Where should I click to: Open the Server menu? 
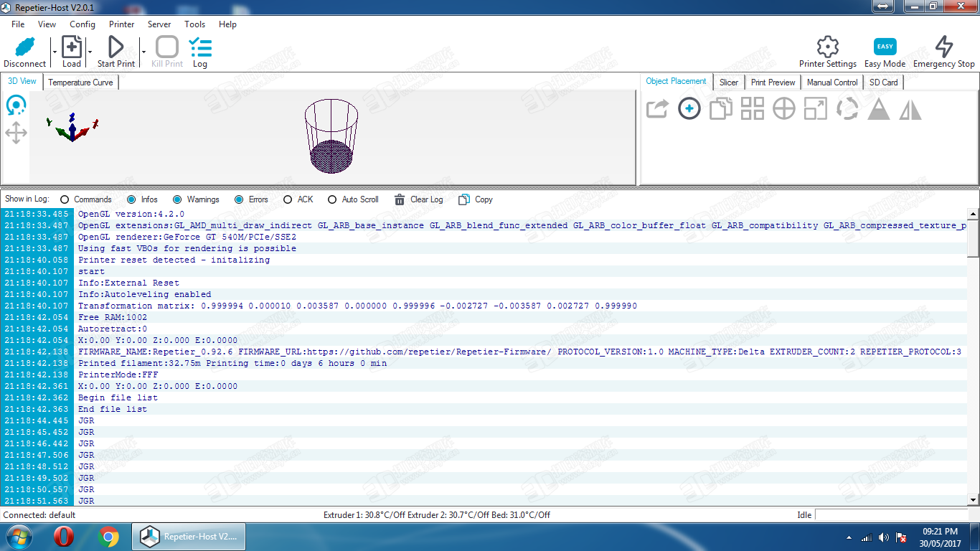point(159,24)
